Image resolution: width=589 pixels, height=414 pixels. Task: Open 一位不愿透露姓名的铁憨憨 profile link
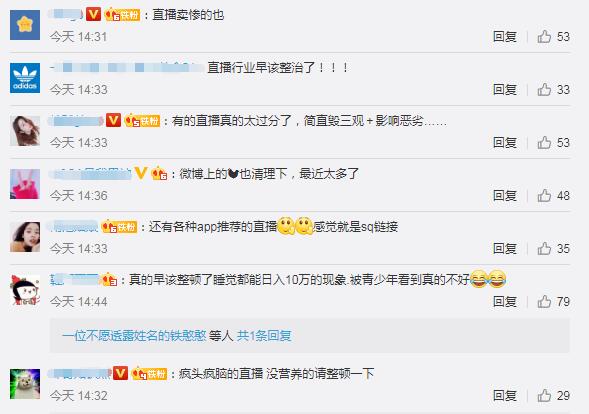point(134,335)
